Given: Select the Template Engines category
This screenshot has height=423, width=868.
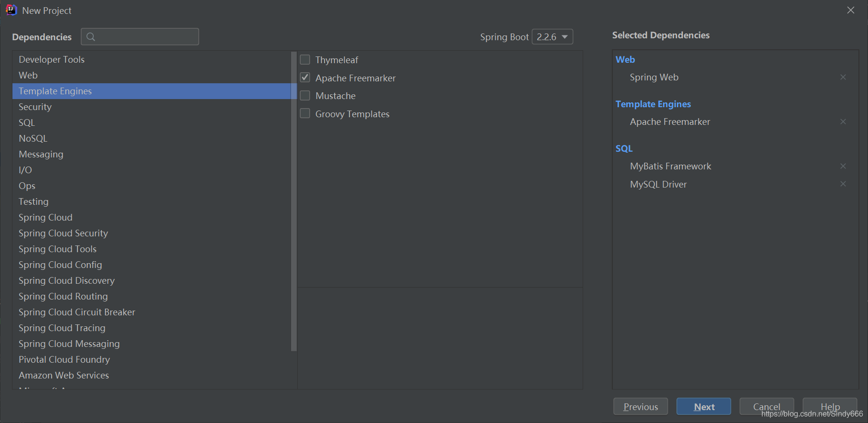Looking at the screenshot, I should pyautogui.click(x=152, y=91).
